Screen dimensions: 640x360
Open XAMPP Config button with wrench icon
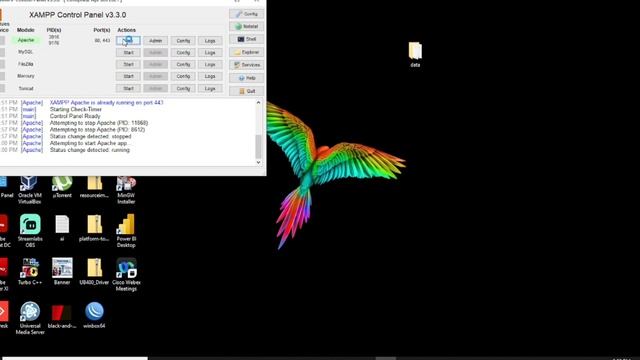(x=247, y=14)
